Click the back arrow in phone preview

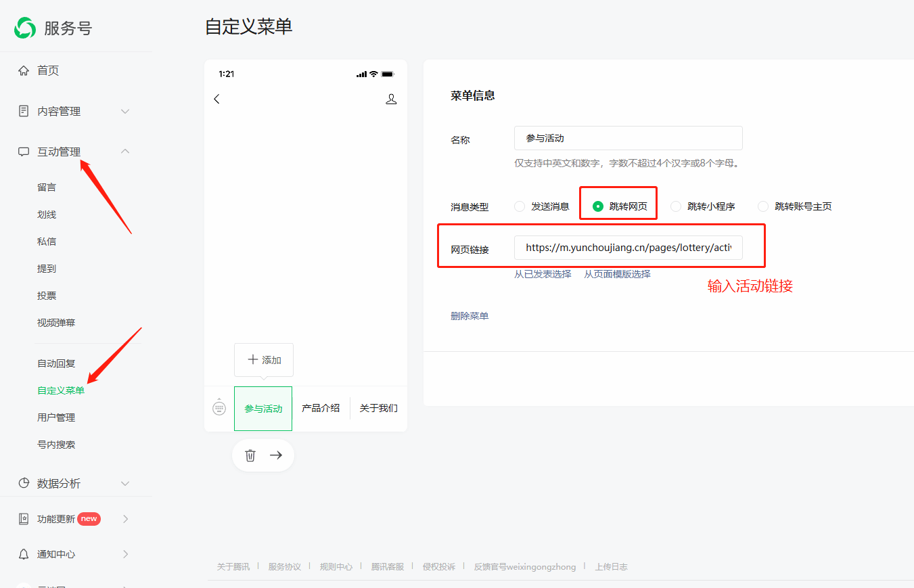point(216,99)
